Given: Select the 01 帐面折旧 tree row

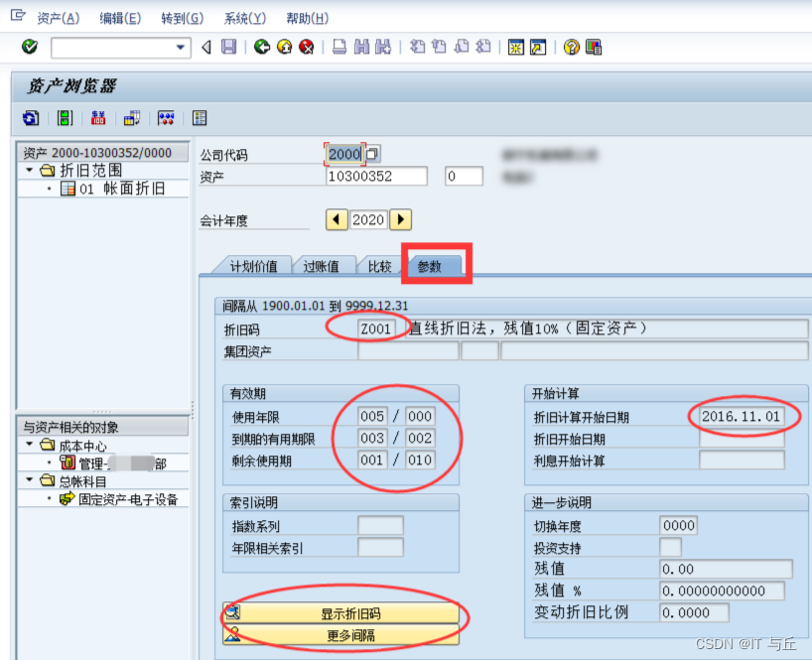Looking at the screenshot, I should [x=102, y=189].
